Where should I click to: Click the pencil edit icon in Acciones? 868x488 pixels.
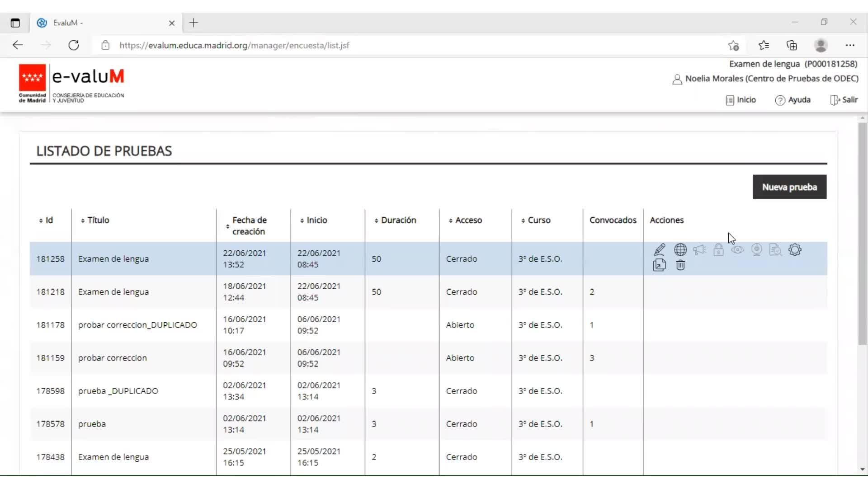pyautogui.click(x=659, y=250)
